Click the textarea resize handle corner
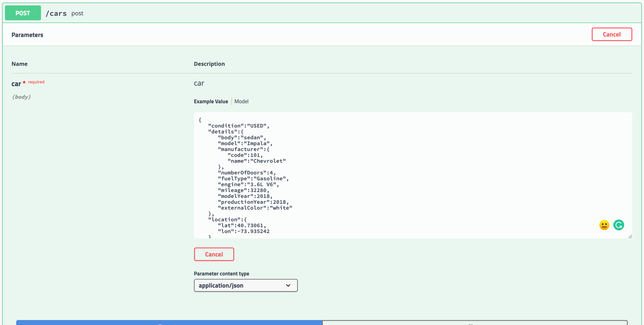 [x=630, y=236]
